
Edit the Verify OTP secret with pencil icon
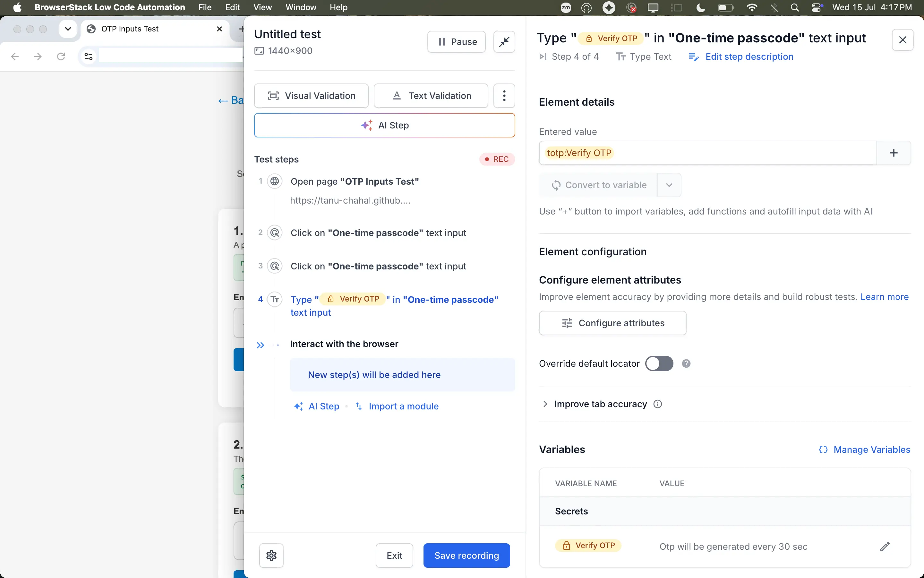click(885, 547)
